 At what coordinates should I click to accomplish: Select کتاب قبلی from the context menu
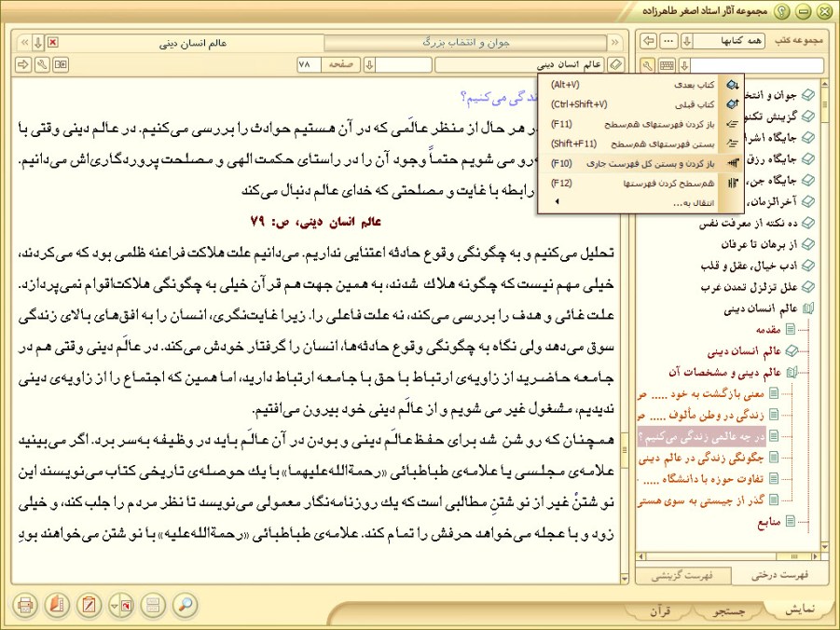640,104
